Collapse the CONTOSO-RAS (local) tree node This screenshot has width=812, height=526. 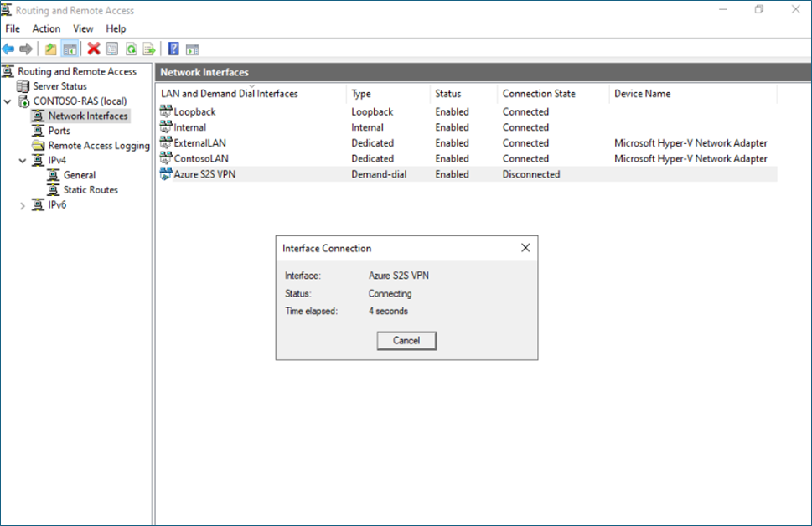tap(8, 101)
